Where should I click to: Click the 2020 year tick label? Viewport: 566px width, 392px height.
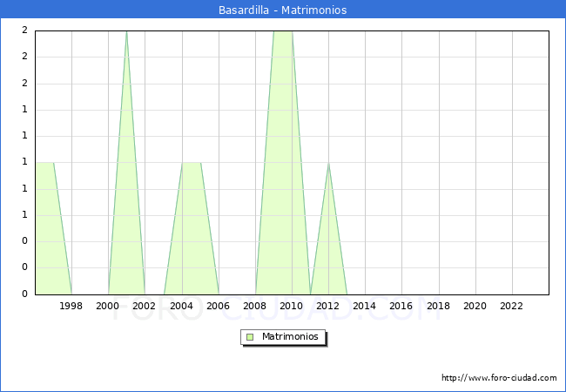tap(475, 306)
